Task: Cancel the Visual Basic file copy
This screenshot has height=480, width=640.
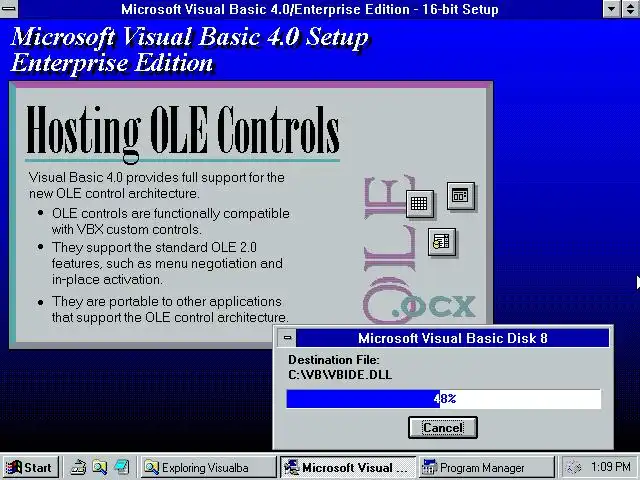Action: coord(442,427)
